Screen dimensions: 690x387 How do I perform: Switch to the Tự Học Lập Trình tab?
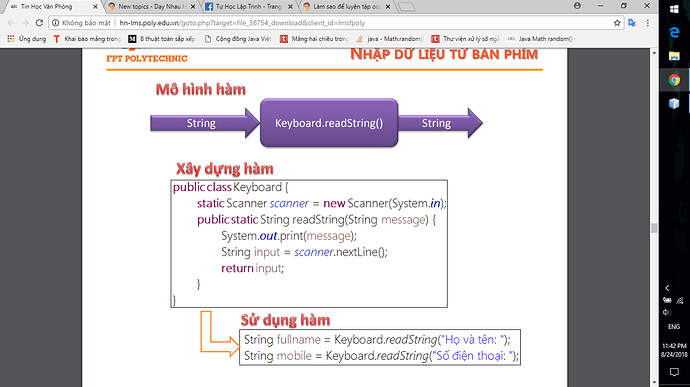click(x=248, y=7)
